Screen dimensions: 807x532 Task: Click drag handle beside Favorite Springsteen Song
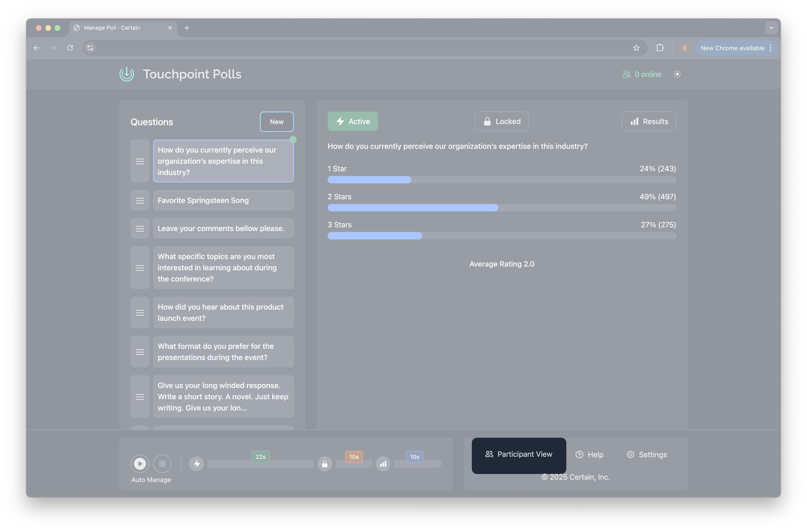pyautogui.click(x=140, y=201)
